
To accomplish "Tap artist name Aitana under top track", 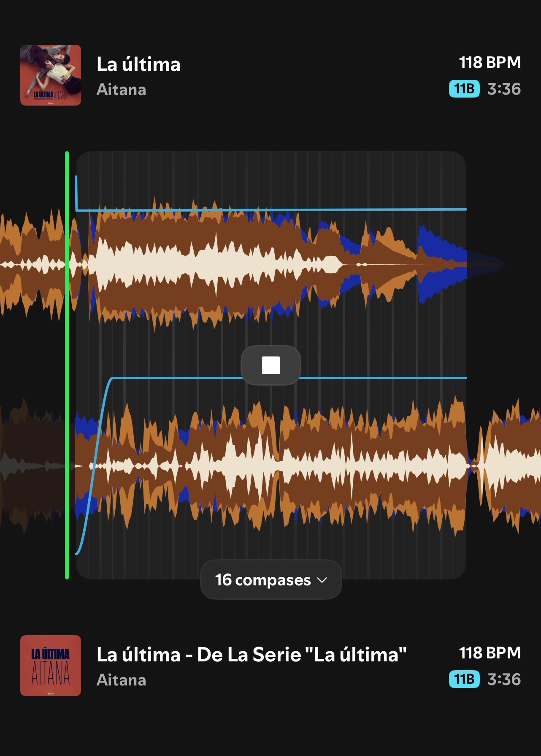I will click(122, 90).
